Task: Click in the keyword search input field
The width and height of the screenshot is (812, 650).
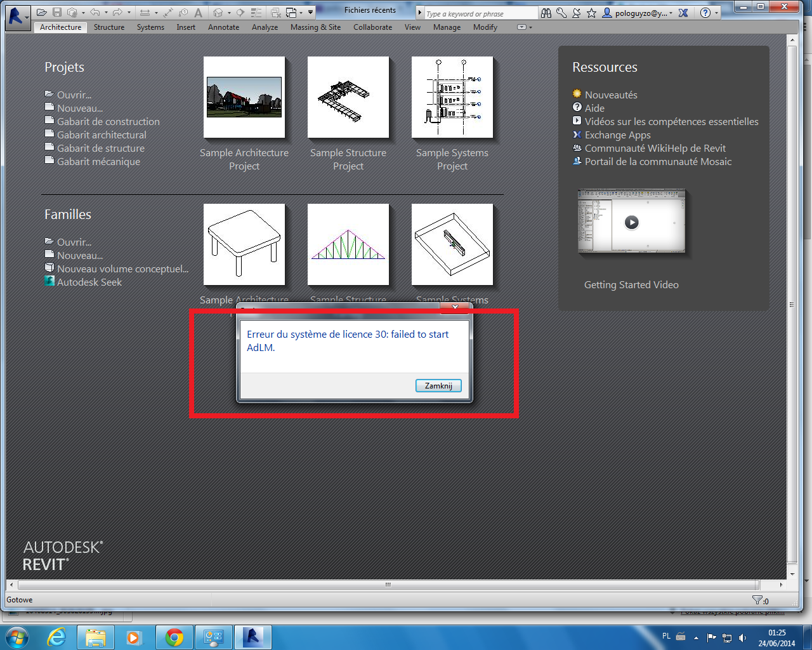Action: [480, 13]
